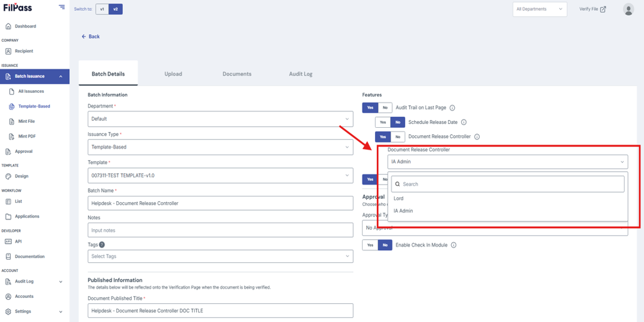The height and width of the screenshot is (322, 644).
Task: Switch to the Documents tab
Action: [x=237, y=74]
